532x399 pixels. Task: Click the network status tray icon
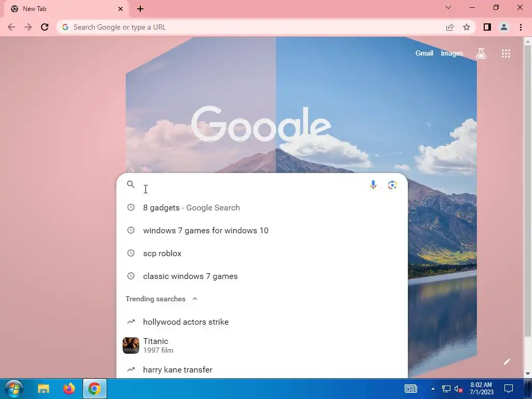pyautogui.click(x=446, y=389)
